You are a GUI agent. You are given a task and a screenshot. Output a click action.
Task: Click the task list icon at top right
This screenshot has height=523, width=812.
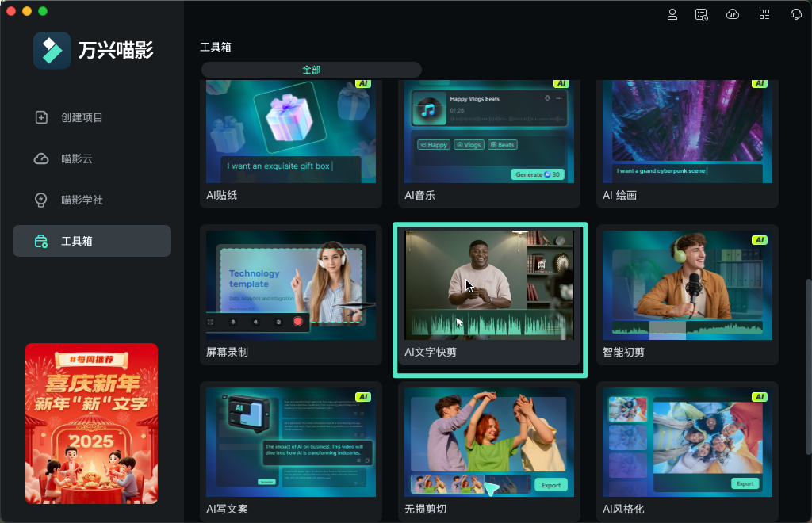coord(700,14)
